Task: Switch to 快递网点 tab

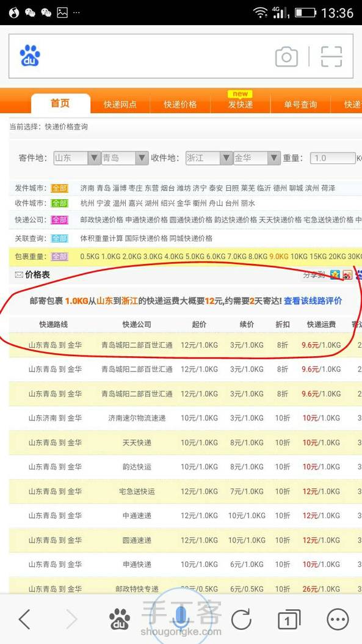Action: 120,104
